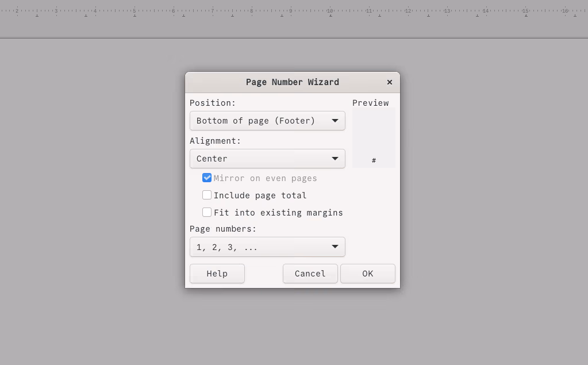
Task: Click the # symbol in the preview
Action: pyautogui.click(x=374, y=160)
